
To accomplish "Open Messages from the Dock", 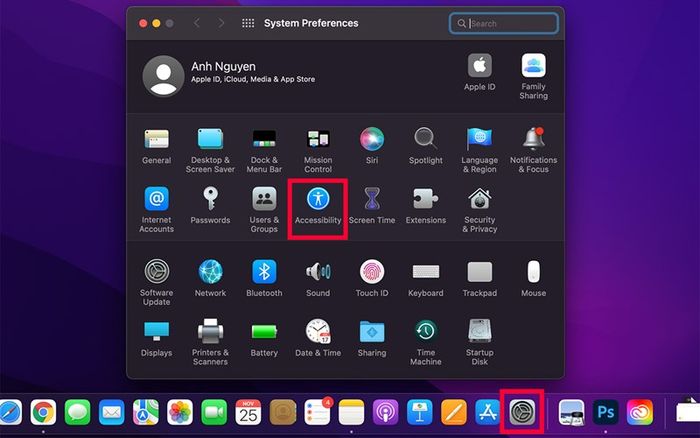I will [77, 412].
